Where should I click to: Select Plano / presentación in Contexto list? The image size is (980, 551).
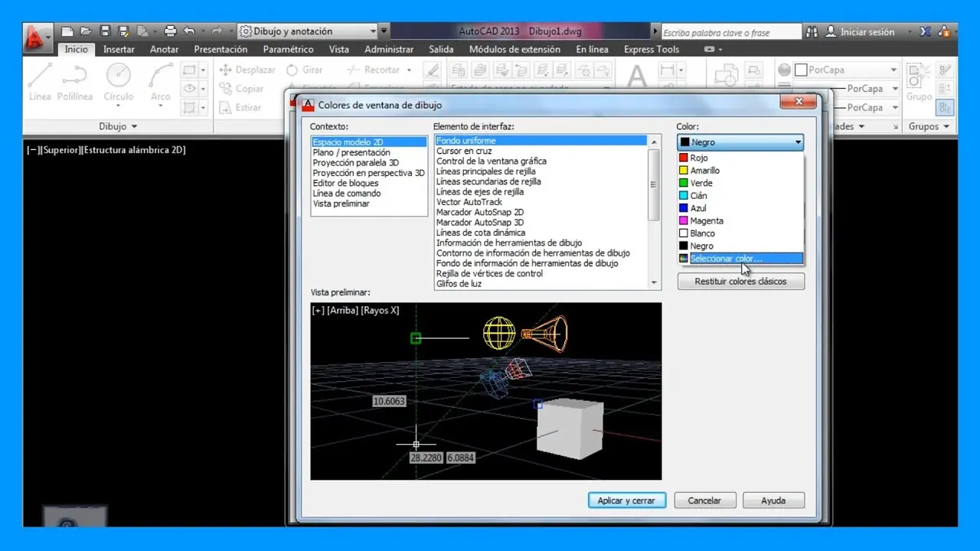coord(369,152)
